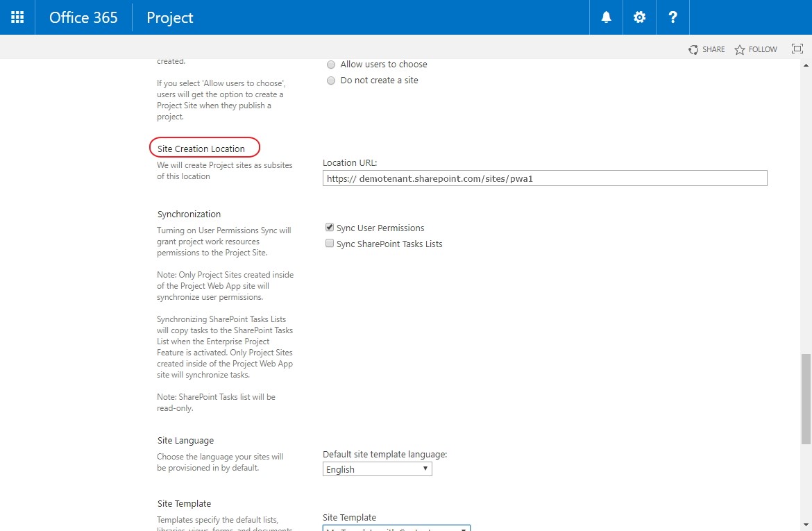This screenshot has height=531, width=812.
Task: Click the 'Site Creation Location' heading
Action: [x=201, y=149]
